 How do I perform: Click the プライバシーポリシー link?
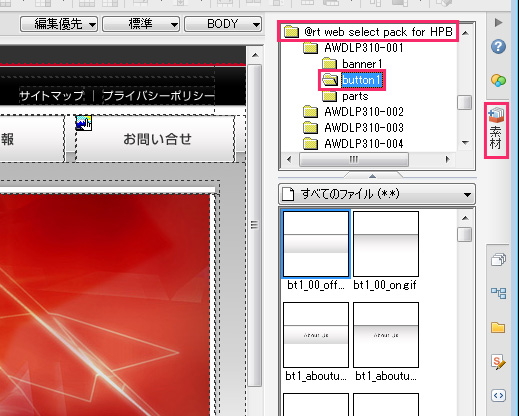(x=159, y=96)
